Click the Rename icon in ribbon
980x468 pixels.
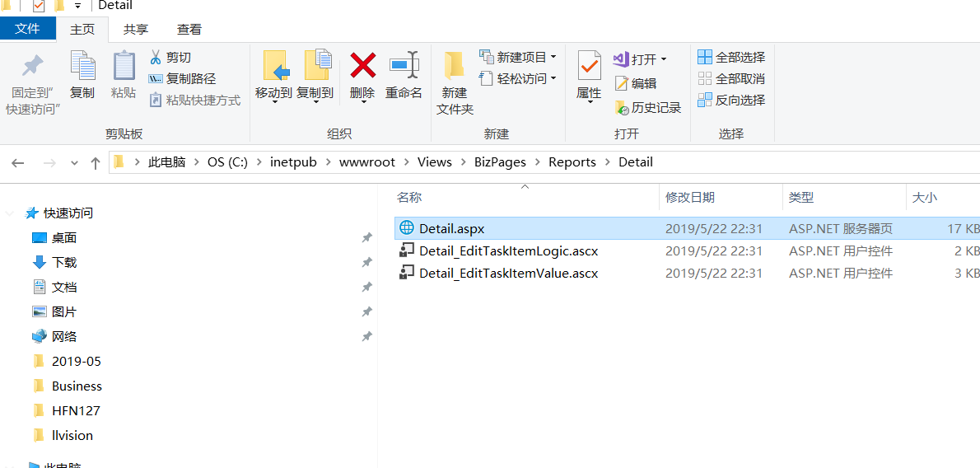pos(404,65)
